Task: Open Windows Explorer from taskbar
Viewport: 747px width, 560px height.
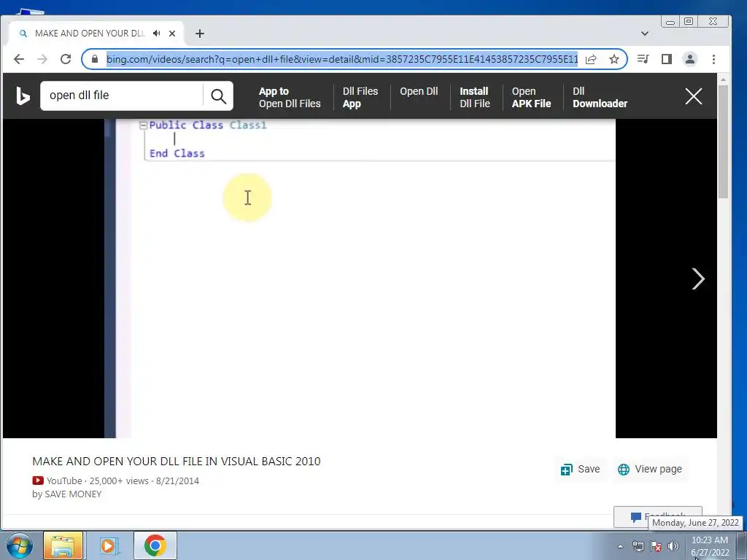Action: tap(63, 545)
